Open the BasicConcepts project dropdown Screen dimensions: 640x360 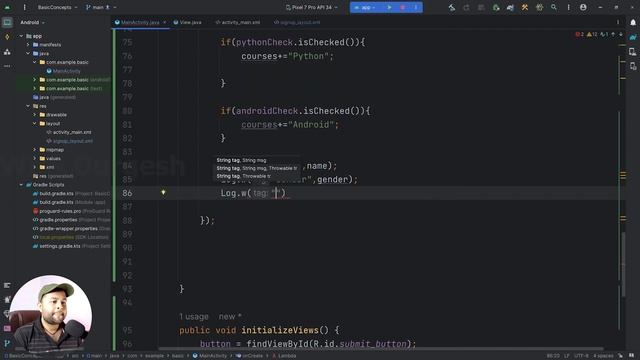click(x=58, y=7)
